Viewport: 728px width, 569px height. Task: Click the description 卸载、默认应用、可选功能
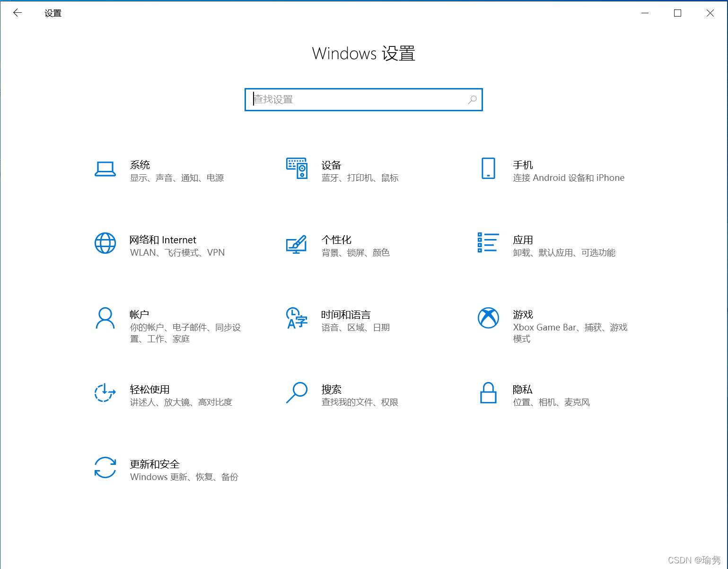[x=564, y=253]
